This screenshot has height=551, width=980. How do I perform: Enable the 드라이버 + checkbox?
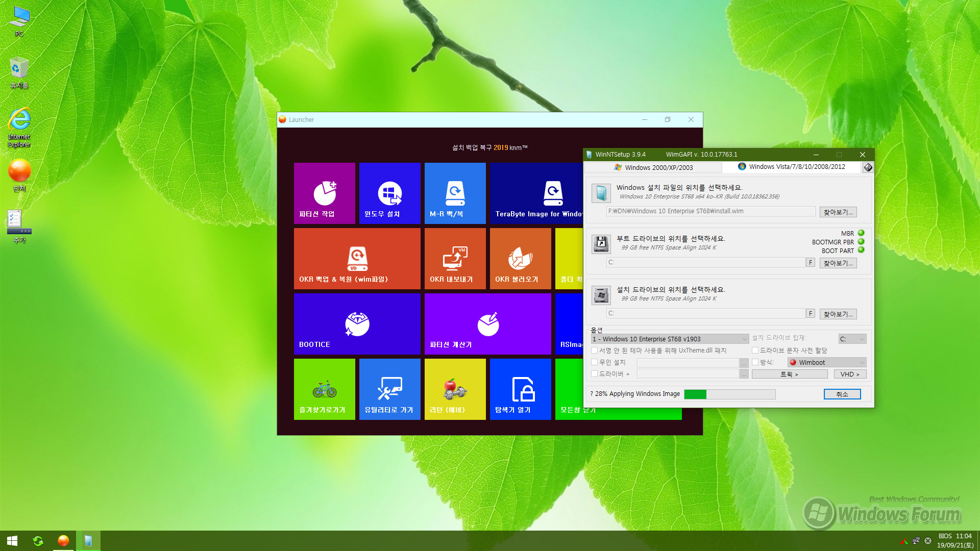point(594,374)
